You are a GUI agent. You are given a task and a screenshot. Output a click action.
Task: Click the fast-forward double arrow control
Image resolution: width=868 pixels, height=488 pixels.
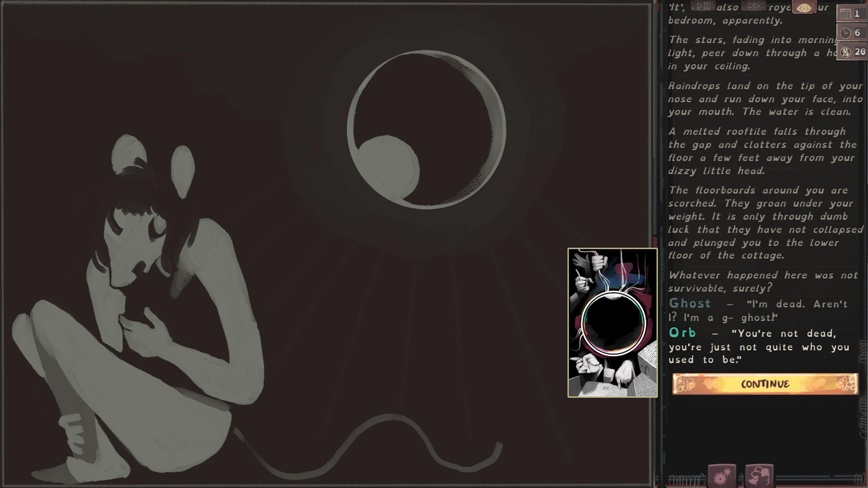coord(753,6)
